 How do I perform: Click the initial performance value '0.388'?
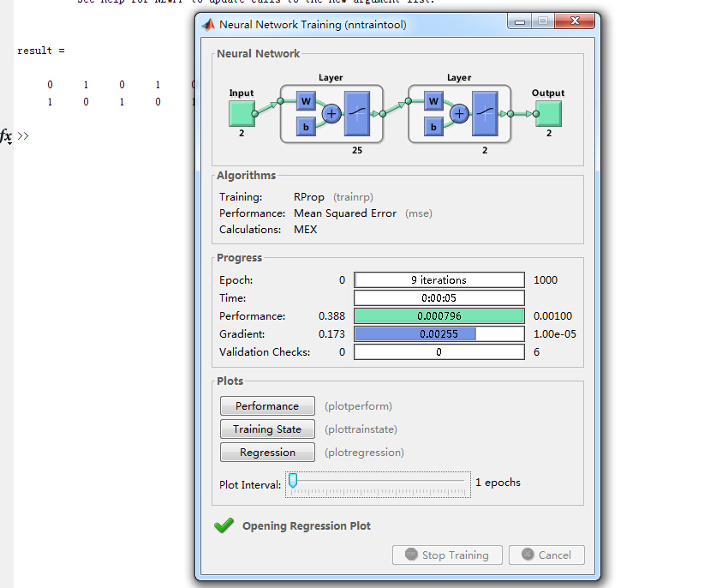[332, 316]
